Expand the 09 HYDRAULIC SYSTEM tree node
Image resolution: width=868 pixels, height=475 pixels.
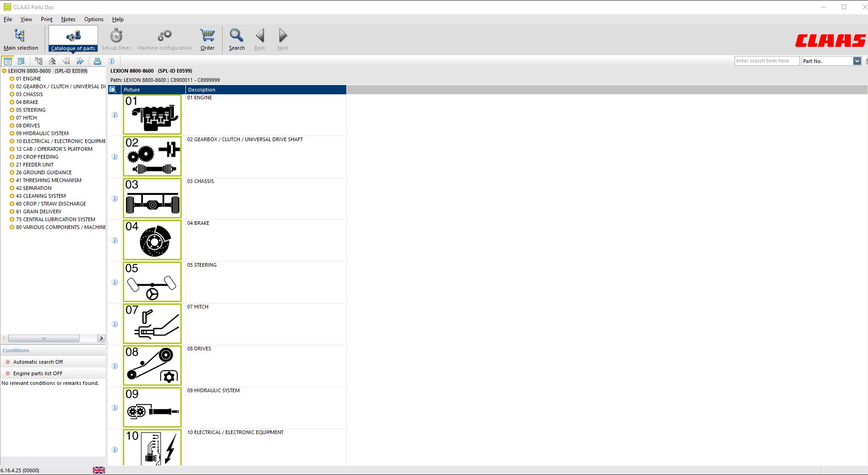click(x=12, y=133)
